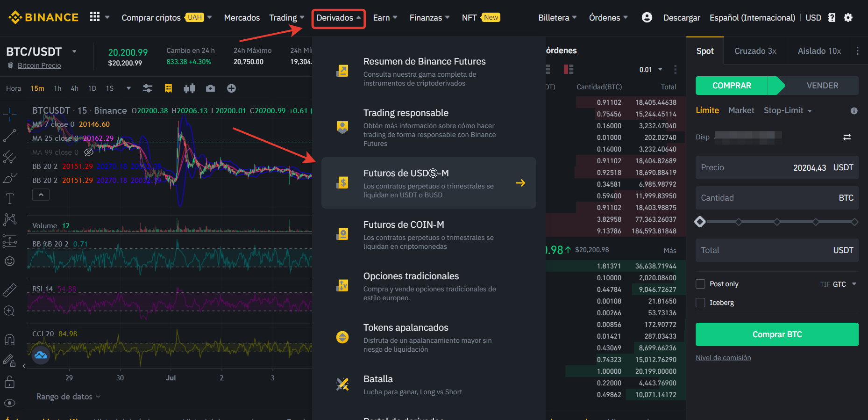Image resolution: width=868 pixels, height=420 pixels.
Task: Open the Bitcoin Precio link
Action: tap(39, 65)
